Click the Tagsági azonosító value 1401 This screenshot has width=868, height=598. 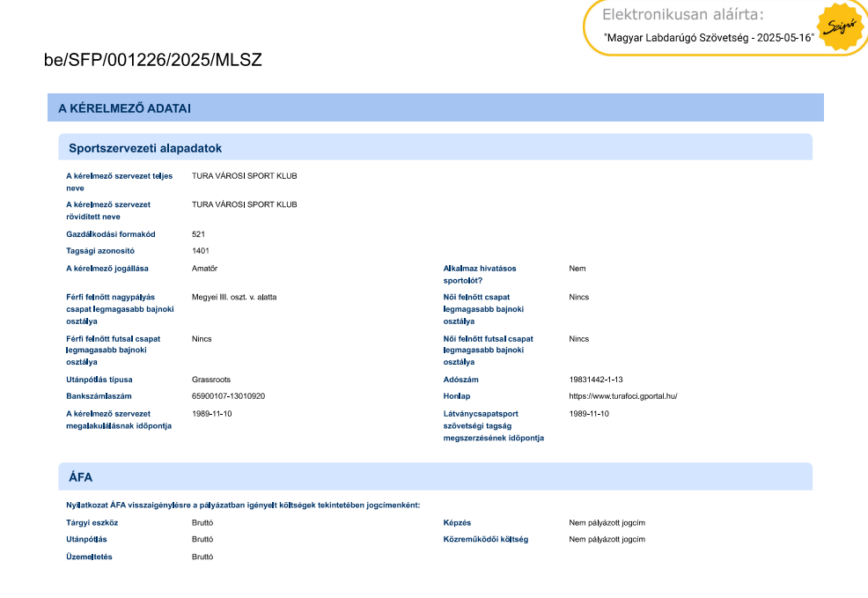(201, 251)
